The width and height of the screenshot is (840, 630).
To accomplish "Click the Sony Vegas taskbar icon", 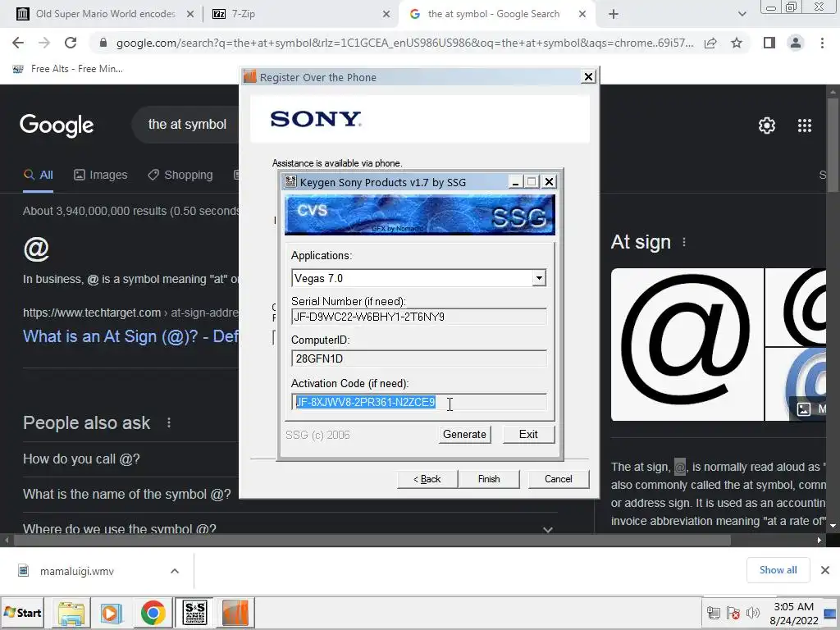I will pyautogui.click(x=235, y=613).
